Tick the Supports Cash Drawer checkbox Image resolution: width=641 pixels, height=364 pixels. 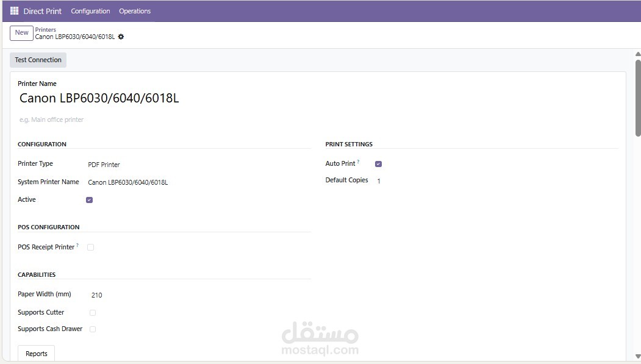point(92,329)
